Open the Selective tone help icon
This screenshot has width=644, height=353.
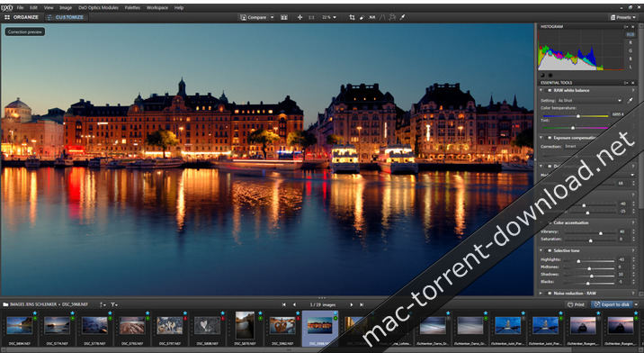[633, 250]
